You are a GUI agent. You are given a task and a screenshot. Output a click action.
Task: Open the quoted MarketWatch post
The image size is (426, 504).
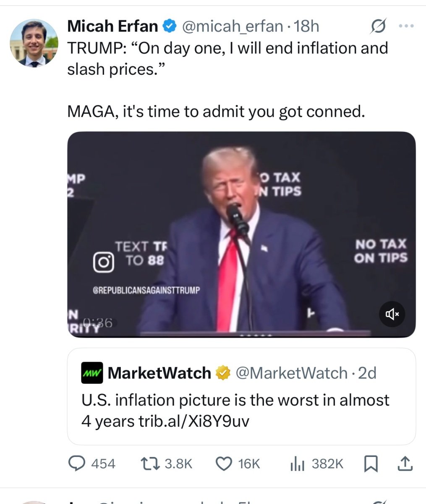(241, 410)
